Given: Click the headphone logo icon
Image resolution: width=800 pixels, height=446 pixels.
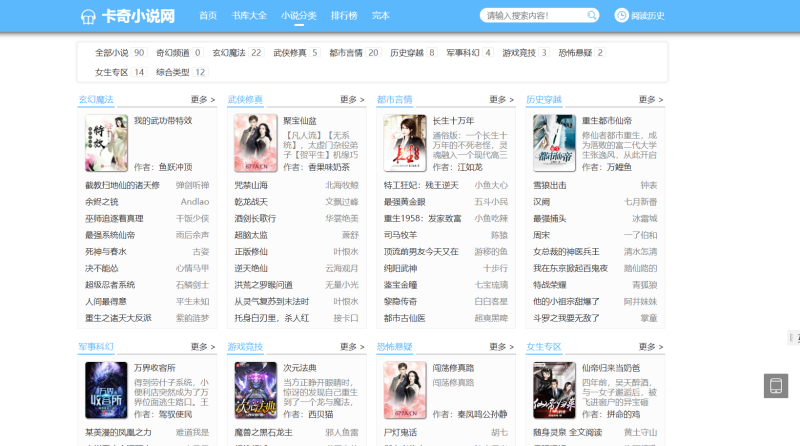Looking at the screenshot, I should tap(88, 16).
